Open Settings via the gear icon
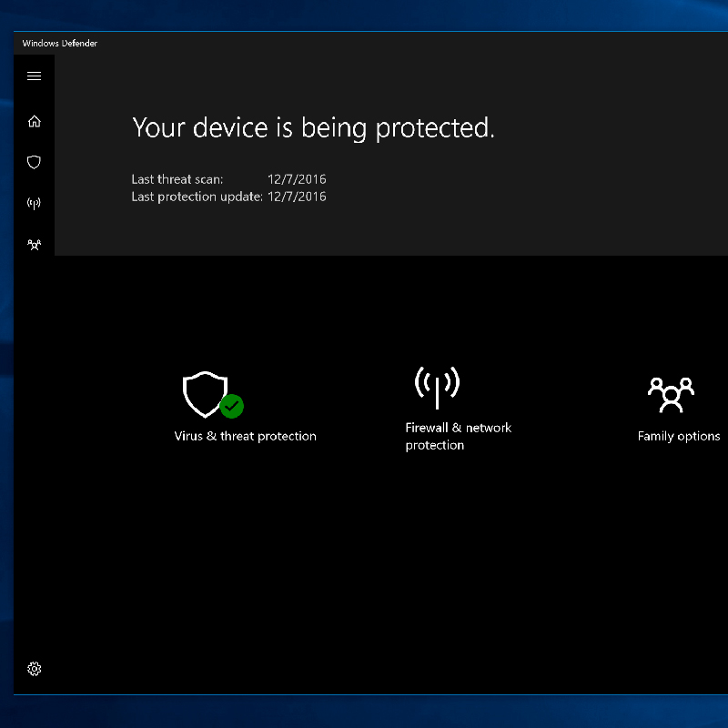 [35, 669]
